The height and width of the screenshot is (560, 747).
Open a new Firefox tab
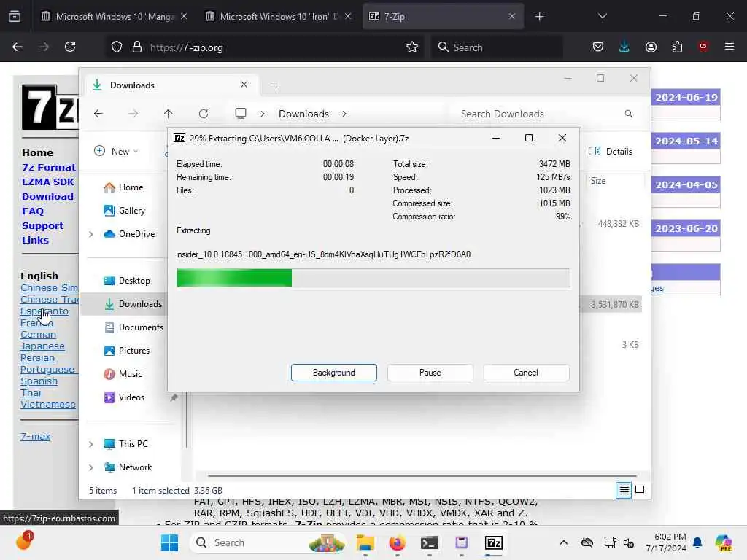click(539, 17)
